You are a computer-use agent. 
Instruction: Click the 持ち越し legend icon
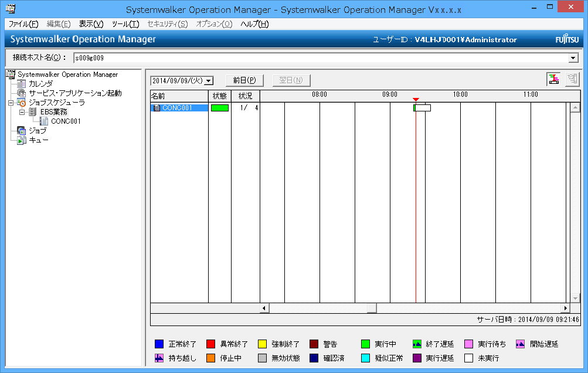coord(159,358)
